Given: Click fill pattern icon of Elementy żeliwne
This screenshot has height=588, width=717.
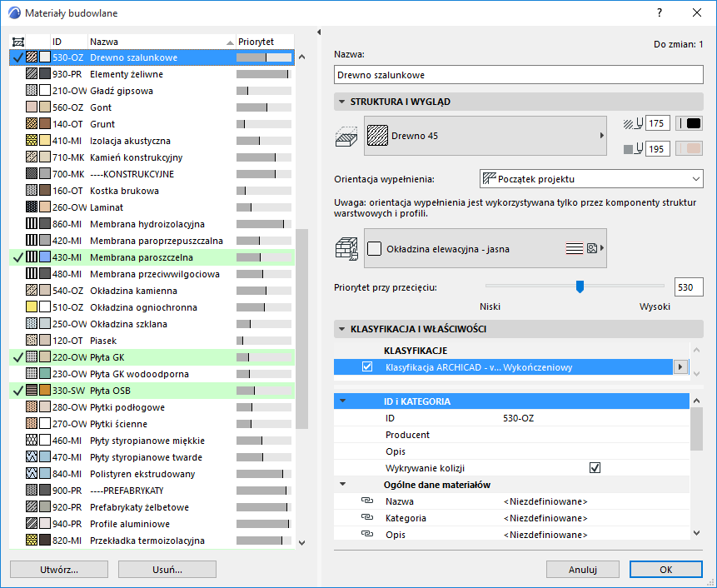Looking at the screenshot, I should coord(32,73).
